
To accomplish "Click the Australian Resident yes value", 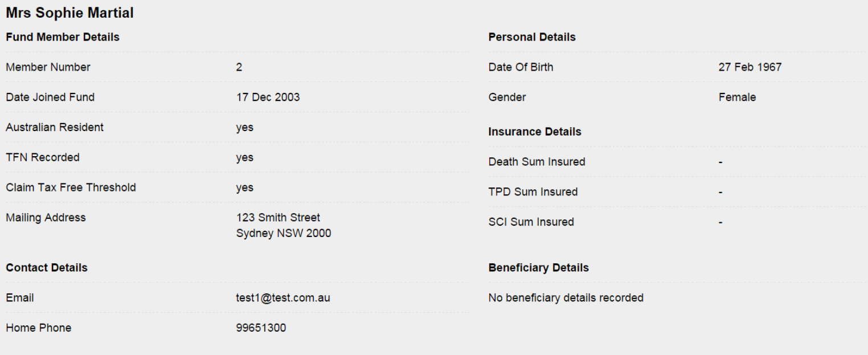I will [245, 128].
